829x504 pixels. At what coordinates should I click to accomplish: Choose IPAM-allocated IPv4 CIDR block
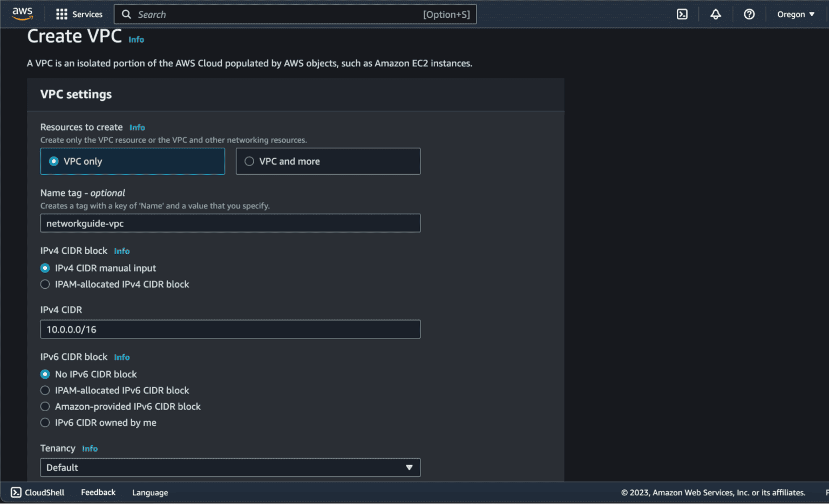click(45, 284)
